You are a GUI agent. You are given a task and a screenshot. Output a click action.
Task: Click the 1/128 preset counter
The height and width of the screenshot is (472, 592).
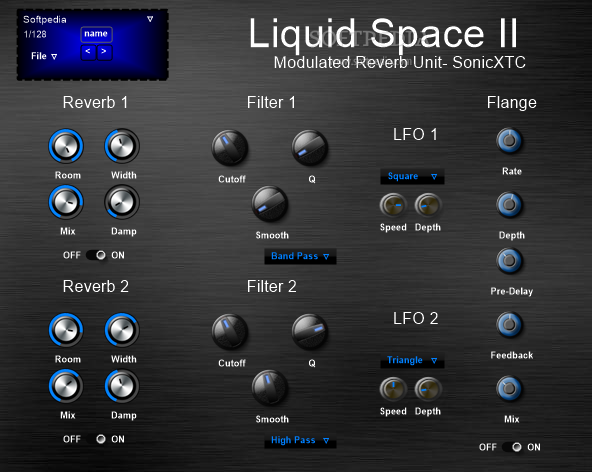tap(35, 34)
